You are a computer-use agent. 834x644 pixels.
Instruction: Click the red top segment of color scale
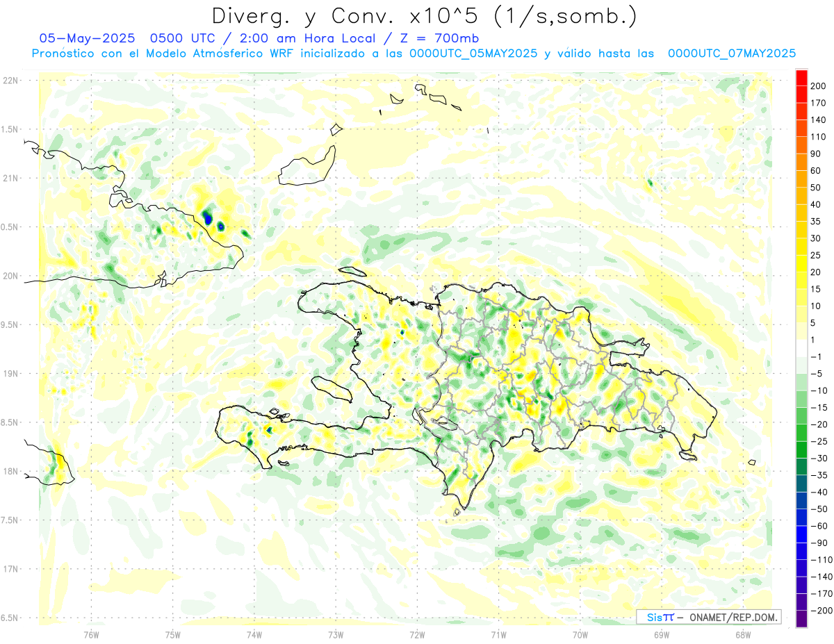pos(801,78)
